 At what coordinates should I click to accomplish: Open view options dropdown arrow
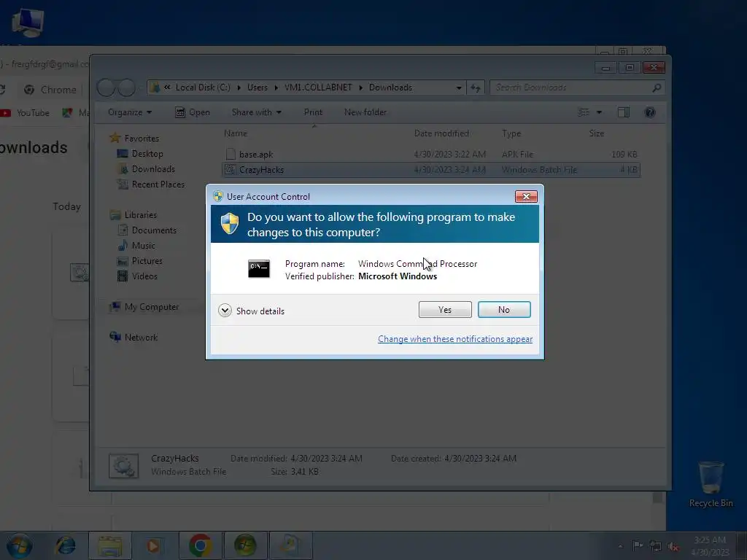tap(600, 112)
